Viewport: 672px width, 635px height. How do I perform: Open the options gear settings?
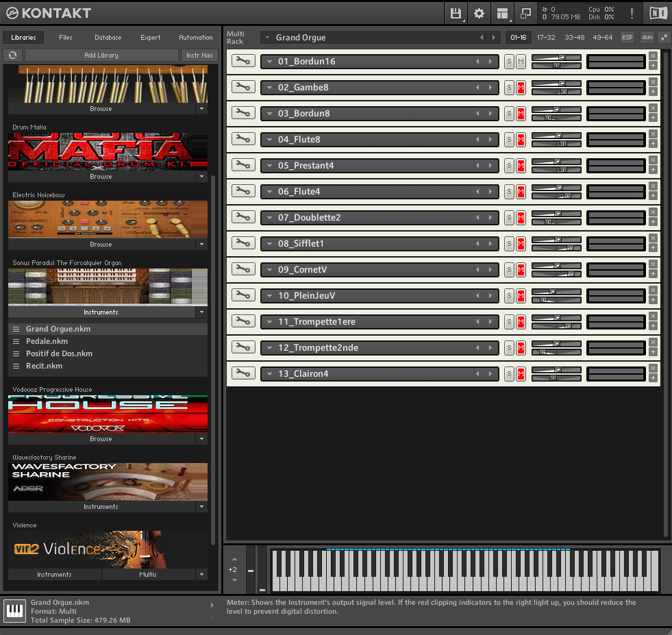click(479, 13)
